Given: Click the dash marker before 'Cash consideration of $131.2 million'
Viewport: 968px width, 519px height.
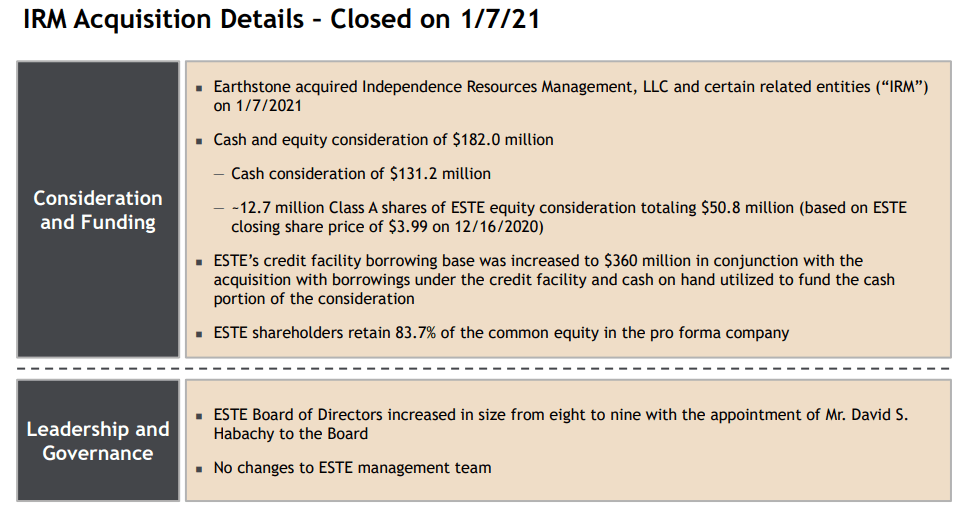Looking at the screenshot, I should click(219, 175).
